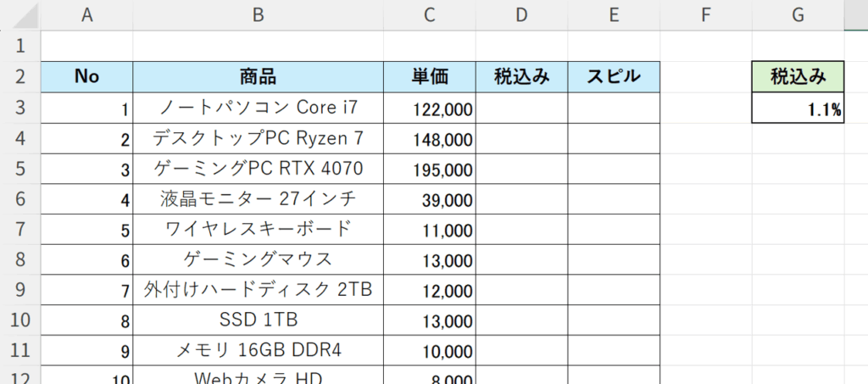
Task: Select the ゲーミングPC RTX 4070 cell
Action: point(258,169)
